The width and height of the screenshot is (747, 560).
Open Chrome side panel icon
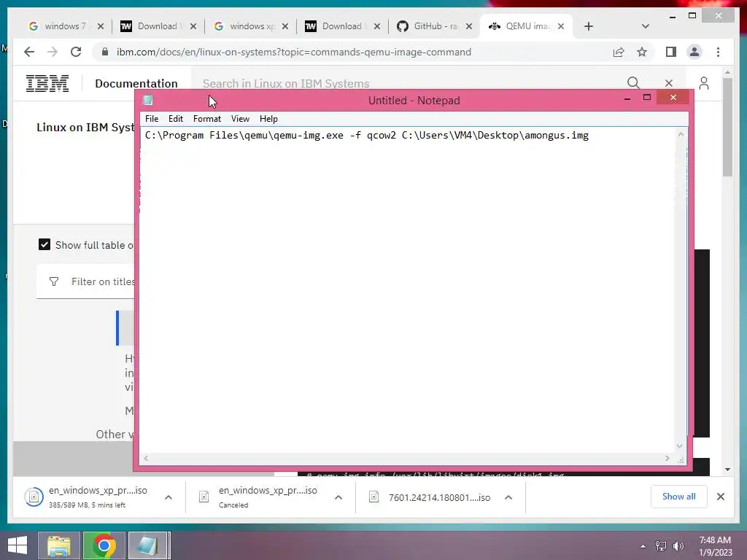pyautogui.click(x=671, y=52)
